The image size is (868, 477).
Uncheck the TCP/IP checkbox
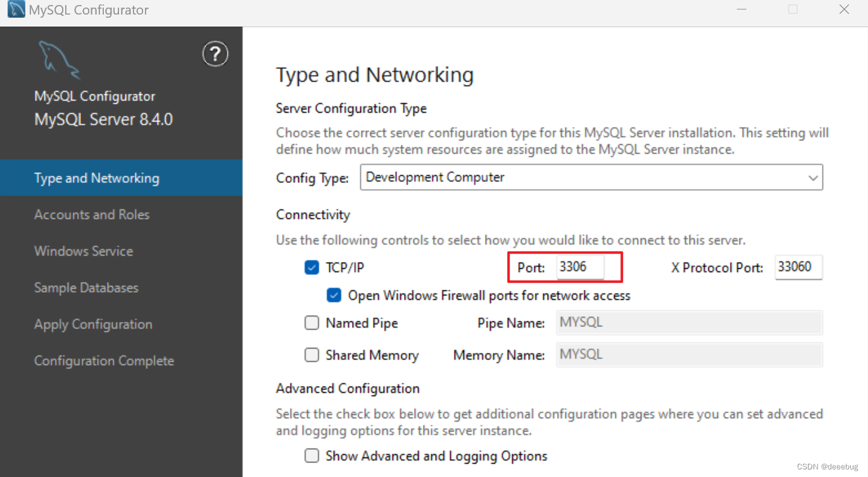click(x=311, y=268)
